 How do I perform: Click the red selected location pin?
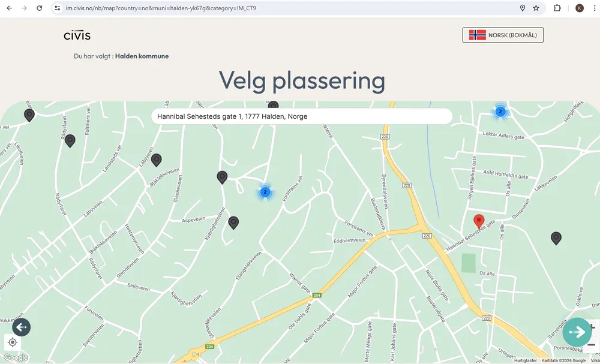tap(479, 221)
